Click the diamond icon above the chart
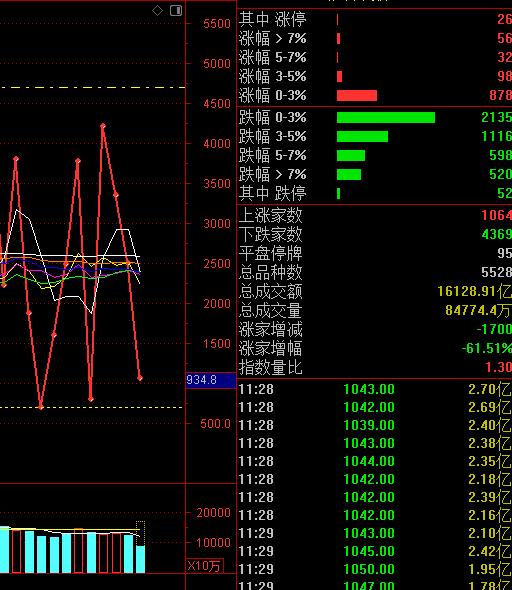This screenshot has height=590, width=512. tap(157, 11)
